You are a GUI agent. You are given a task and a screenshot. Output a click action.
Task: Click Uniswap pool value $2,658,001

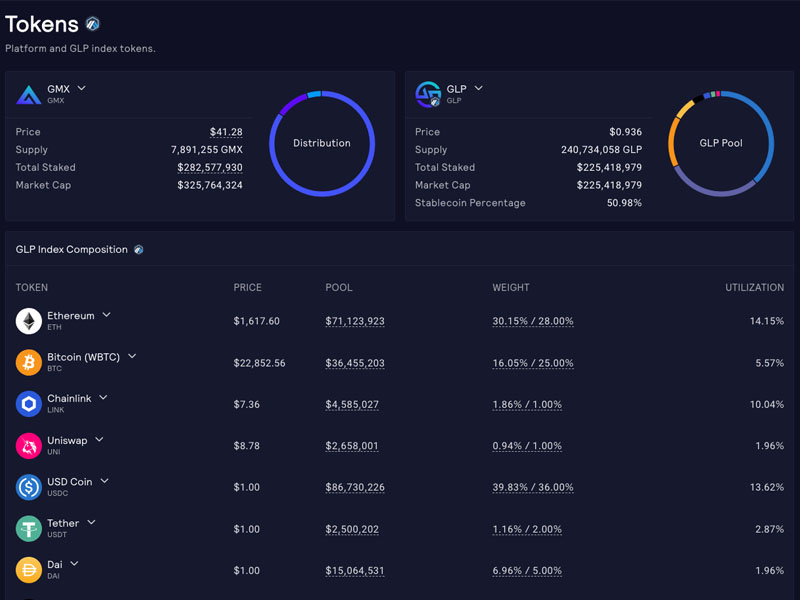352,446
